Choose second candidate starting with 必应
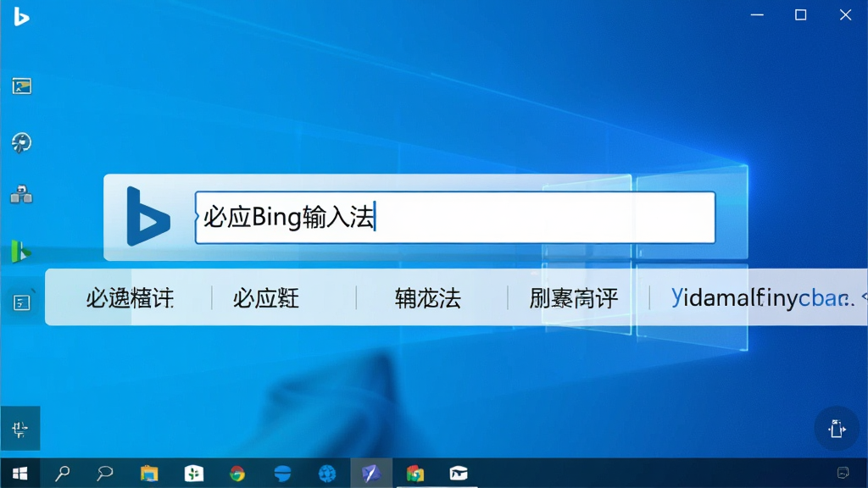868x488 pixels. pos(266,299)
